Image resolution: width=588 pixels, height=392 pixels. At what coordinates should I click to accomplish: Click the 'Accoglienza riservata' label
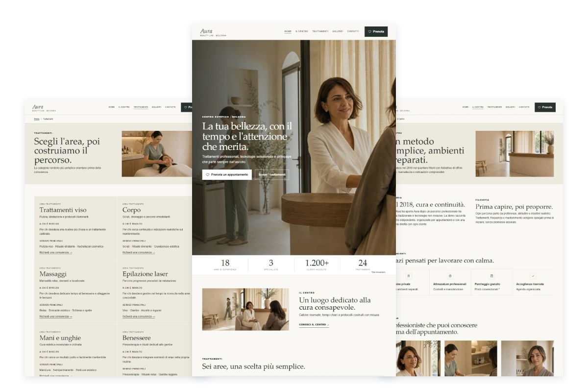(530, 284)
